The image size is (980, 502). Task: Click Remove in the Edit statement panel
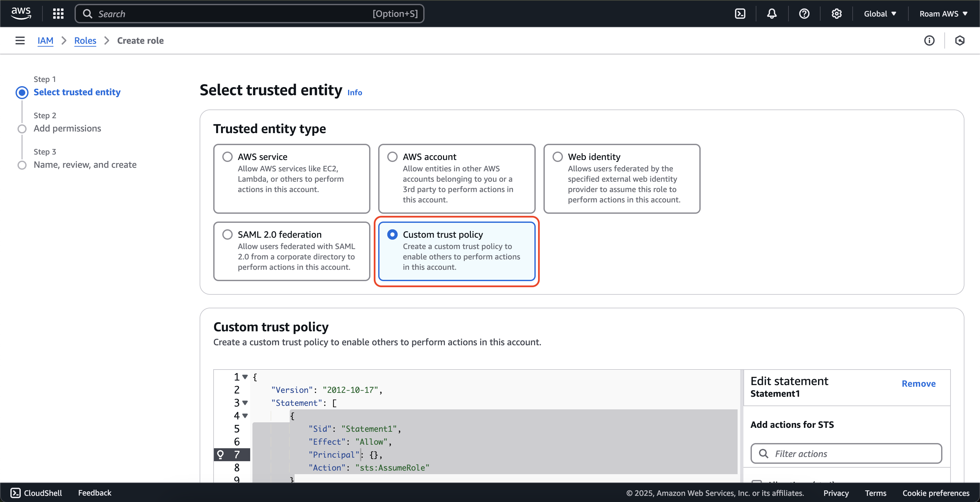coord(918,383)
